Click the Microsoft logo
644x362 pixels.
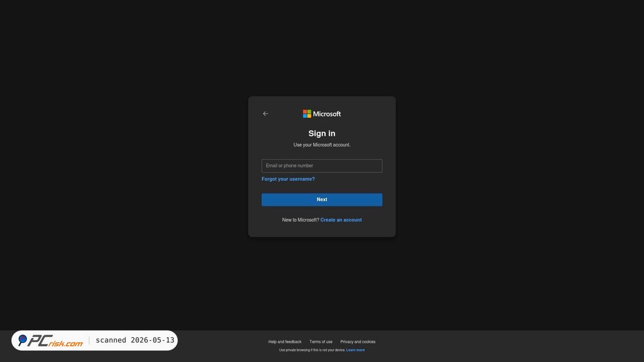tap(321, 113)
